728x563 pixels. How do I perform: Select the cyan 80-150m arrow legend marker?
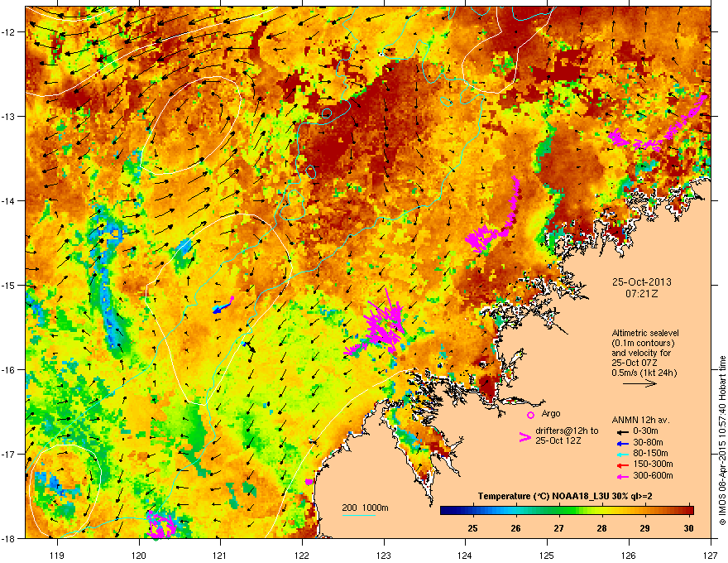coord(623,454)
